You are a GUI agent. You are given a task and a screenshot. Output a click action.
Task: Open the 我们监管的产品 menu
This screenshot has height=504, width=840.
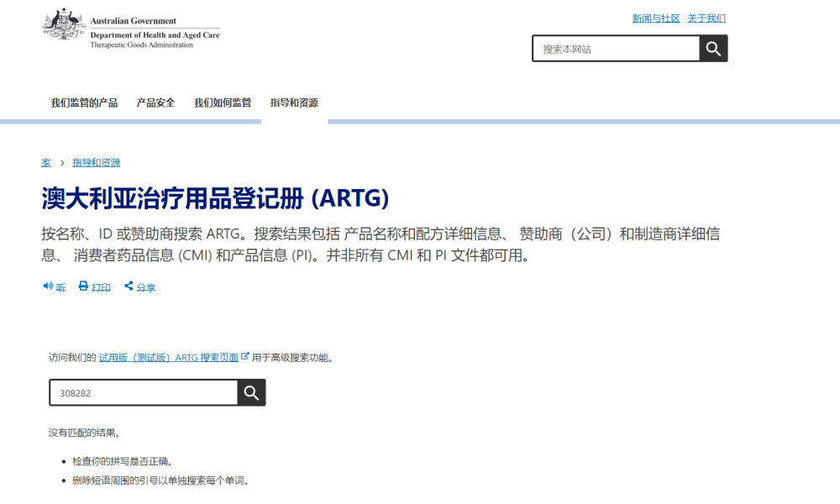click(x=84, y=102)
